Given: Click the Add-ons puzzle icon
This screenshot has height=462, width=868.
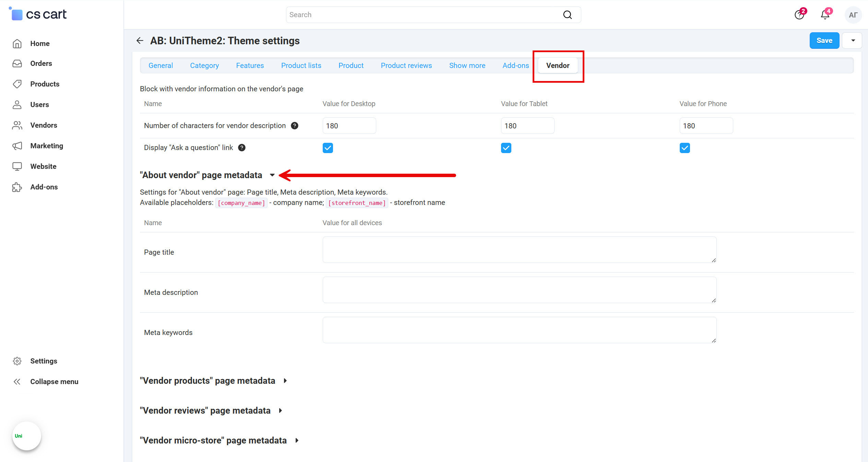Looking at the screenshot, I should [x=17, y=187].
